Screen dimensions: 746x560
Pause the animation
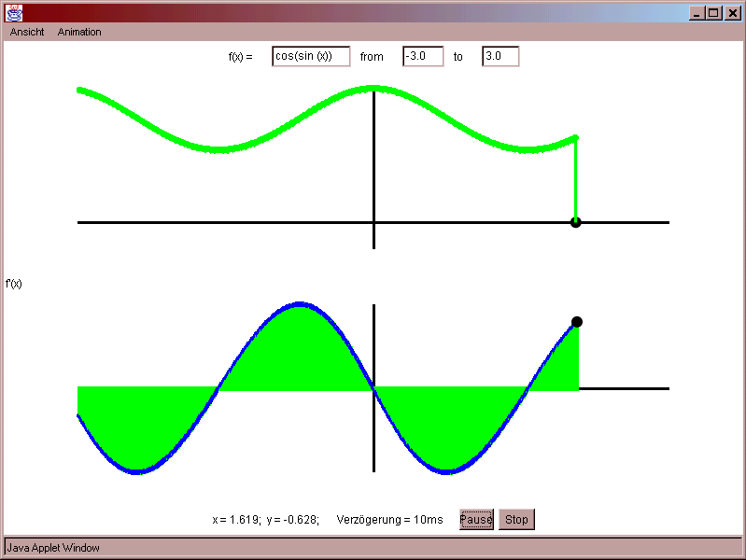[476, 519]
